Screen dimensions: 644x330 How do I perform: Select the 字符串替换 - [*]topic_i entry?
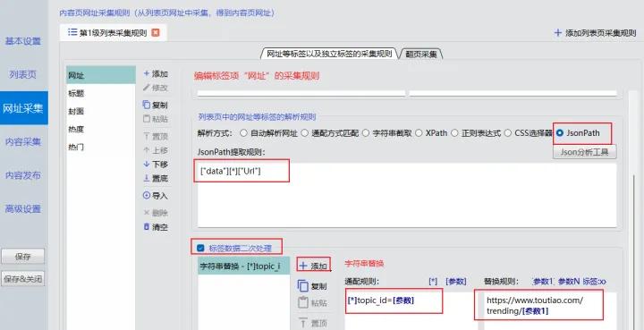point(243,266)
